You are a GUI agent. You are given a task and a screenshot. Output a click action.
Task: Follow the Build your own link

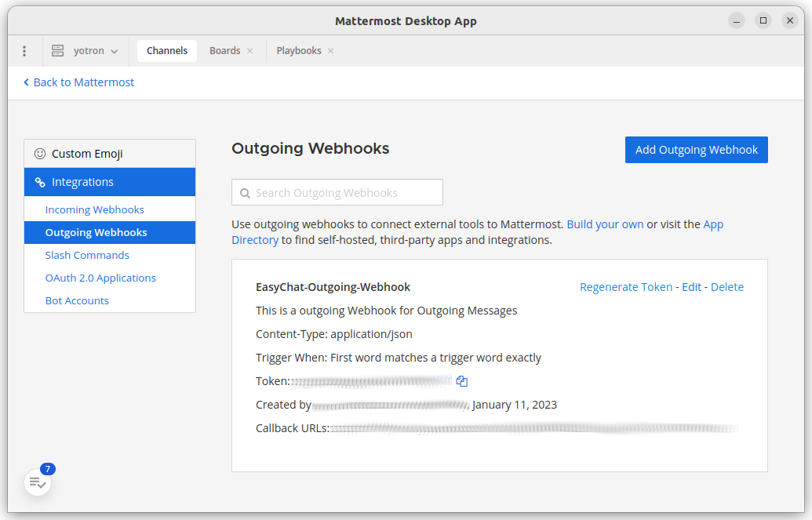click(605, 224)
